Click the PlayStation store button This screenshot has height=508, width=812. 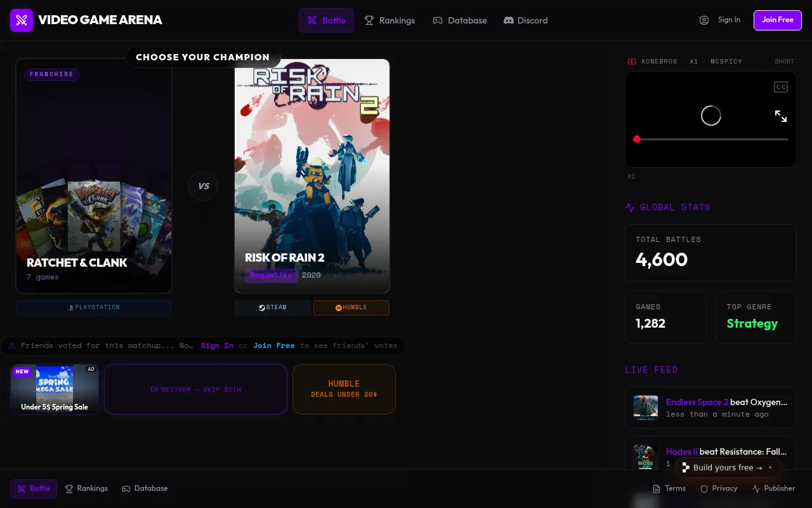tap(94, 307)
